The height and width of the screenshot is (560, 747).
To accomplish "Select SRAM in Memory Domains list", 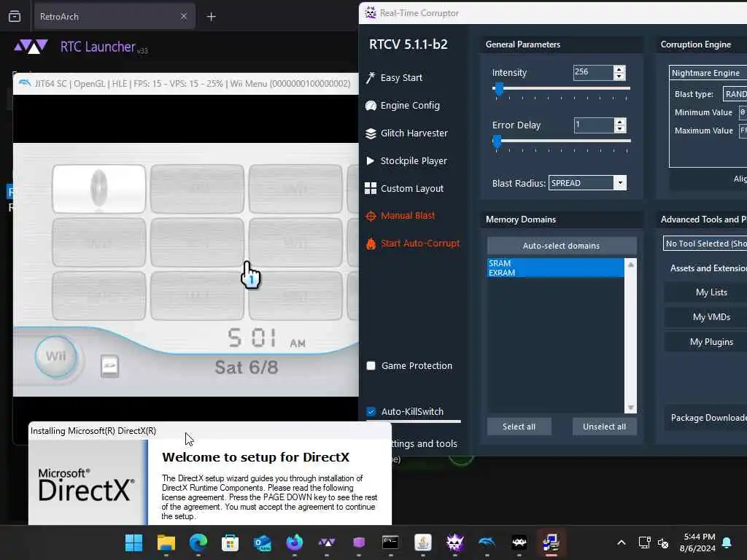I will click(555, 263).
